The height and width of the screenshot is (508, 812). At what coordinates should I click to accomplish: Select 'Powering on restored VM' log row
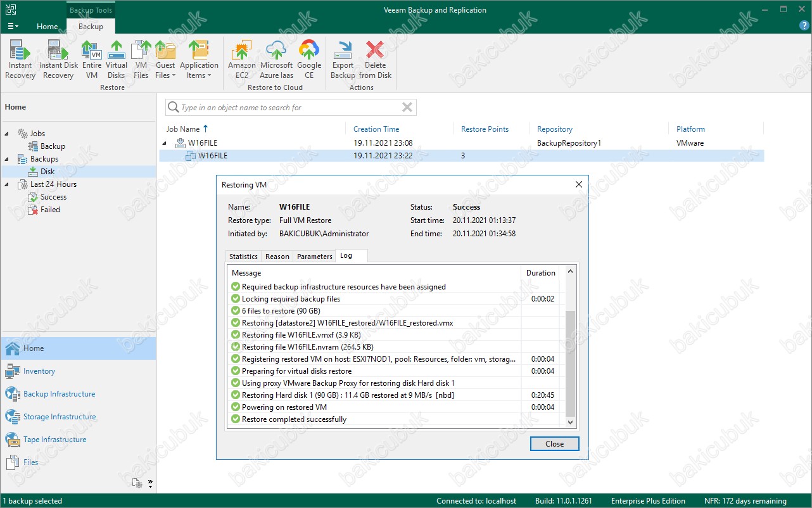[393, 407]
